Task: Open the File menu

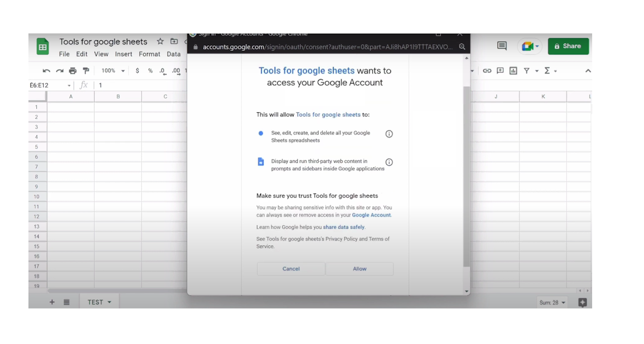Action: pos(64,54)
